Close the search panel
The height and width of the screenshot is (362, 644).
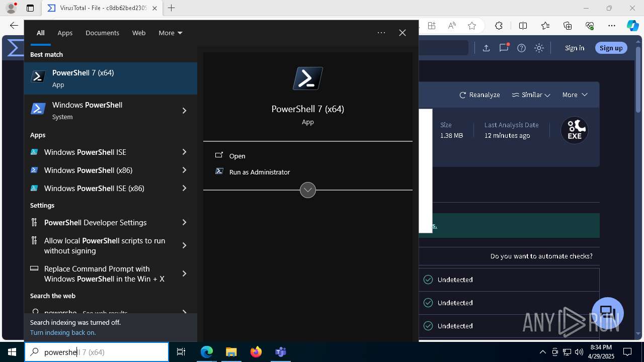tap(403, 33)
